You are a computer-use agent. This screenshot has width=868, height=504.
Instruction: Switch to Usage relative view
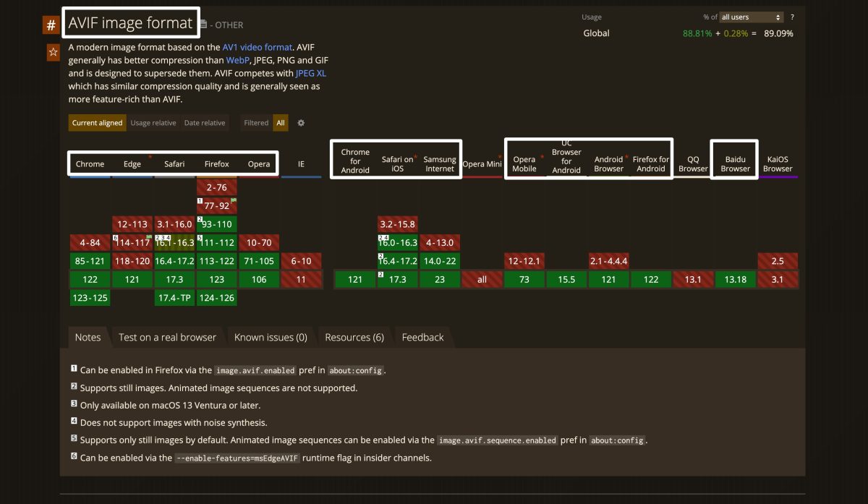point(153,123)
